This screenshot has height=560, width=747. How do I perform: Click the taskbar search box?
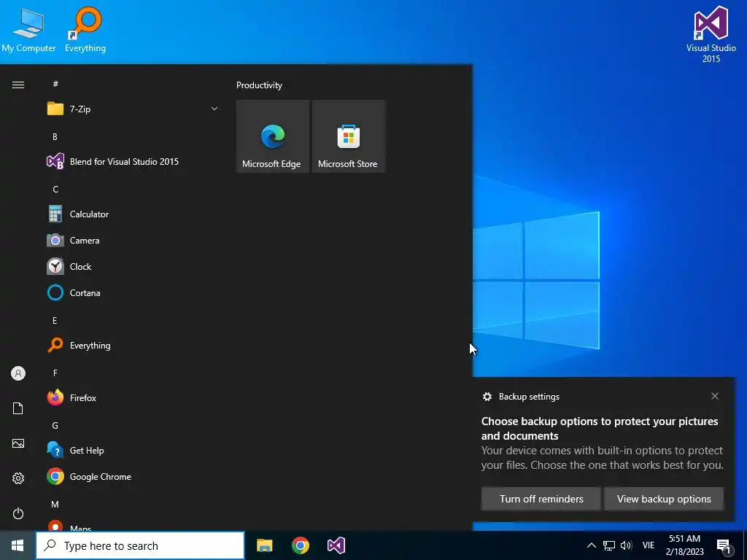click(x=140, y=545)
